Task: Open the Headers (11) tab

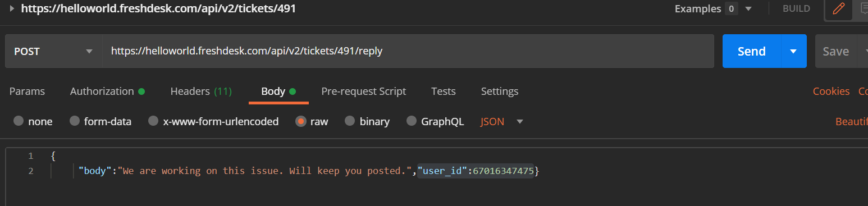Action: tap(201, 91)
